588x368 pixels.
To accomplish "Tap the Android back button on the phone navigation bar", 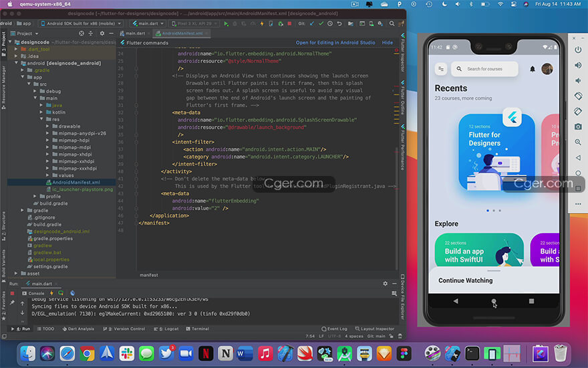I will [456, 301].
